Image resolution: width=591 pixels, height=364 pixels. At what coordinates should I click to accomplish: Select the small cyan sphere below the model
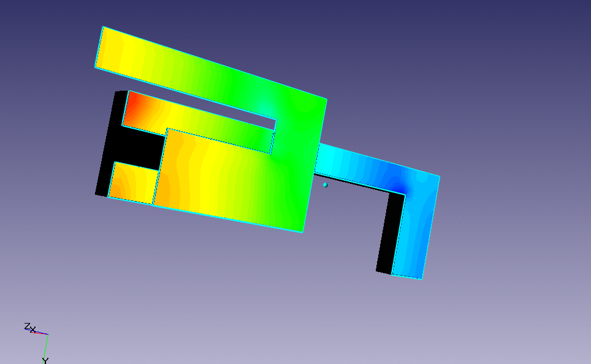pyautogui.click(x=326, y=184)
